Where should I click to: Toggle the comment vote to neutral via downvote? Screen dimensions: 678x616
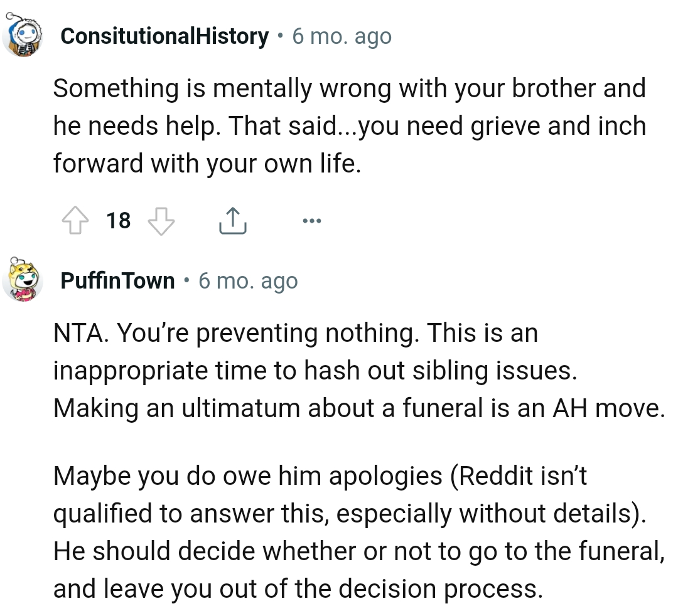162,220
